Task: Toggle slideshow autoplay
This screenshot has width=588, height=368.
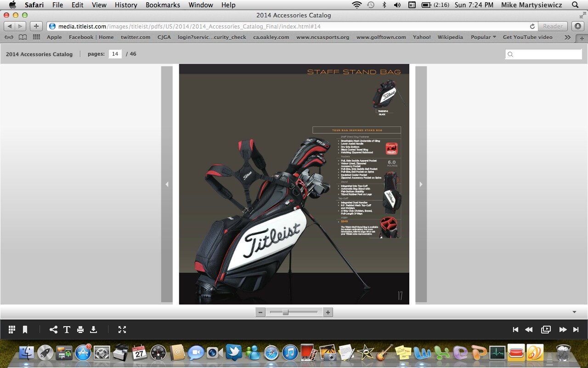Action: point(546,329)
